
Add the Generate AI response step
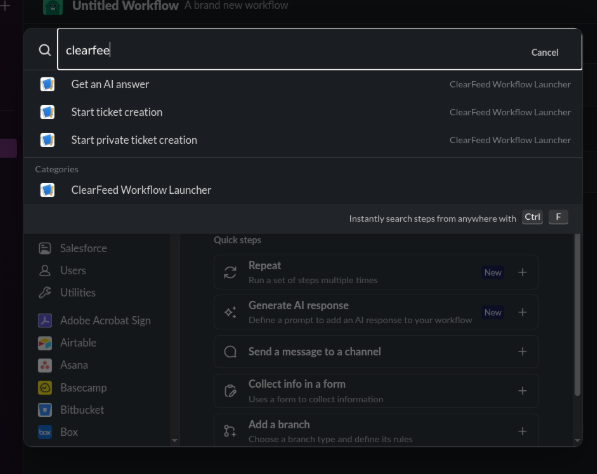coord(376,312)
